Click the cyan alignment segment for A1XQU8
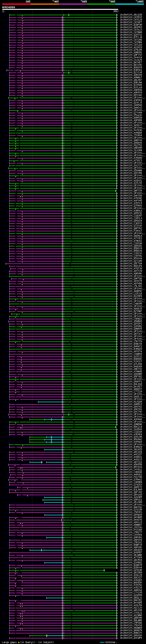Screen dimensions: 146x644 [50, 402]
